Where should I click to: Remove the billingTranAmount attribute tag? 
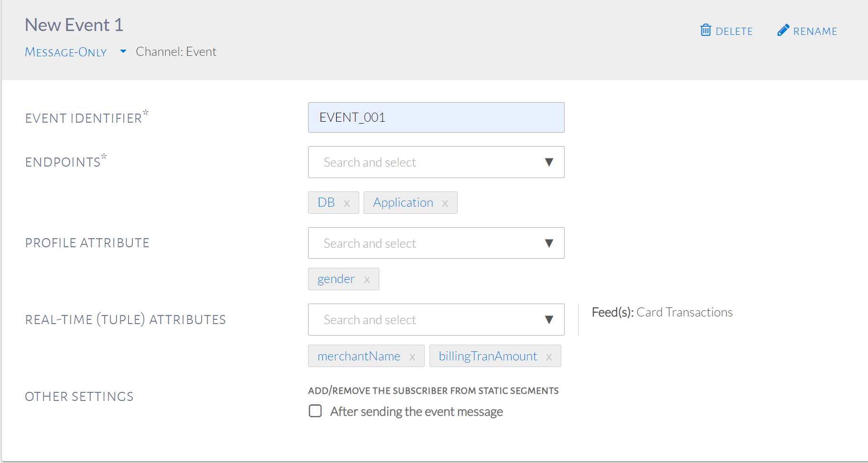549,357
